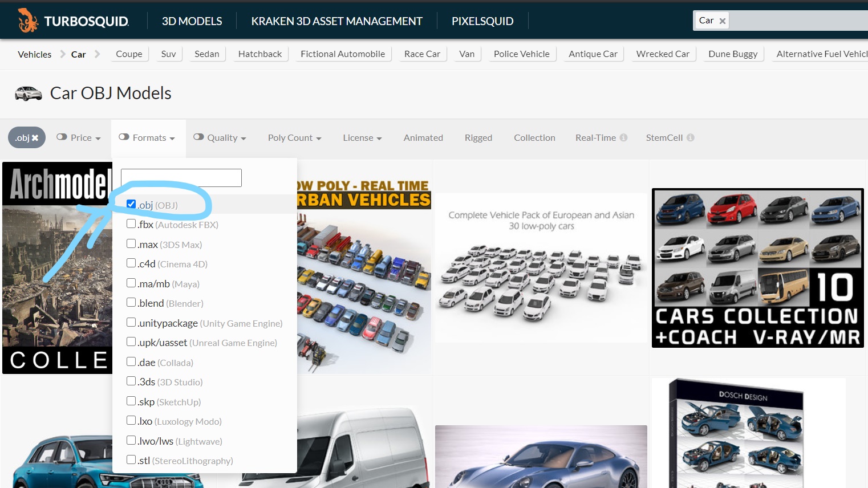The width and height of the screenshot is (868, 488).
Task: Check the .3ds (3D Studio) checkbox
Action: [x=131, y=381]
